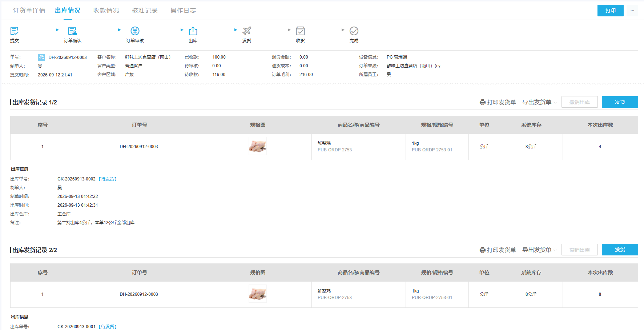
Task: Click product thumbnail in record 2/2 table
Action: (258, 294)
